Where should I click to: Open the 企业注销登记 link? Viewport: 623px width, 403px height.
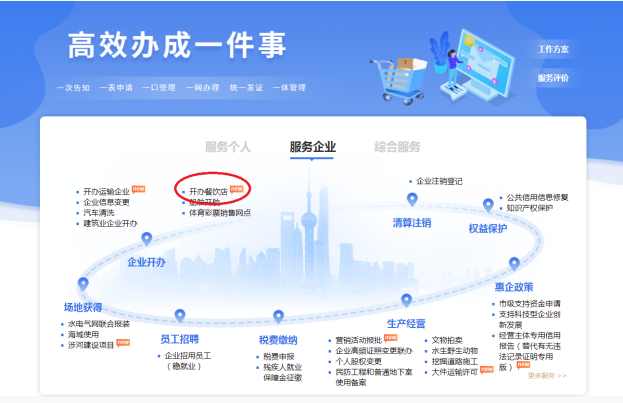(x=440, y=182)
